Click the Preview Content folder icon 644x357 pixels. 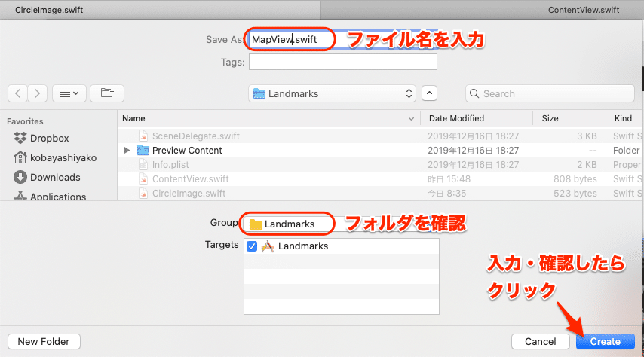pos(143,150)
